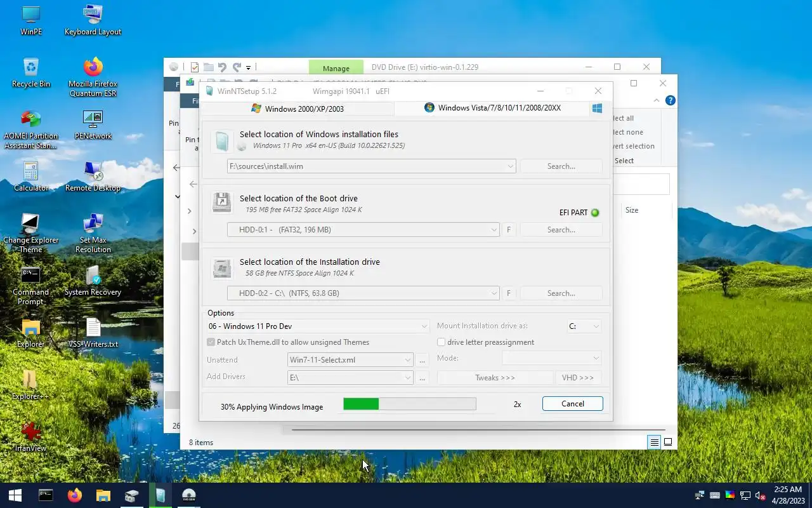Screen dimensions: 812x508
Task: Launch the Calculator desktop icon
Action: coord(30,177)
